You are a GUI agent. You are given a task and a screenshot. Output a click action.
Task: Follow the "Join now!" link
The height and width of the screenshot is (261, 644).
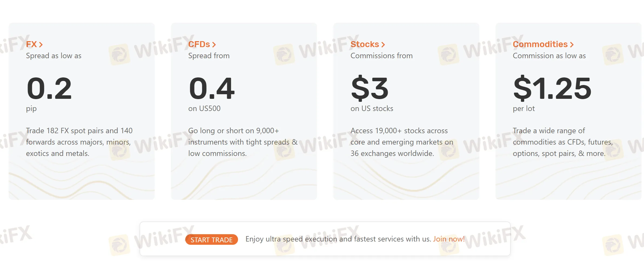pyautogui.click(x=449, y=239)
